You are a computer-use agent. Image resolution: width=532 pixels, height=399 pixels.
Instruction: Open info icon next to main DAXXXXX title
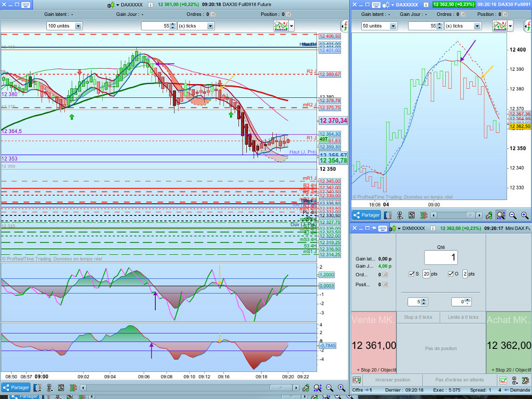tap(151, 5)
